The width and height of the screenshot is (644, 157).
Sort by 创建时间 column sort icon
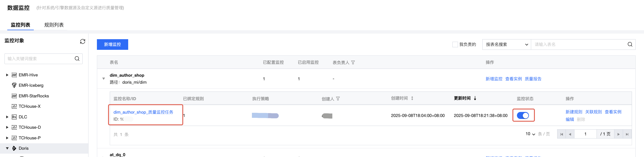pos(412,99)
